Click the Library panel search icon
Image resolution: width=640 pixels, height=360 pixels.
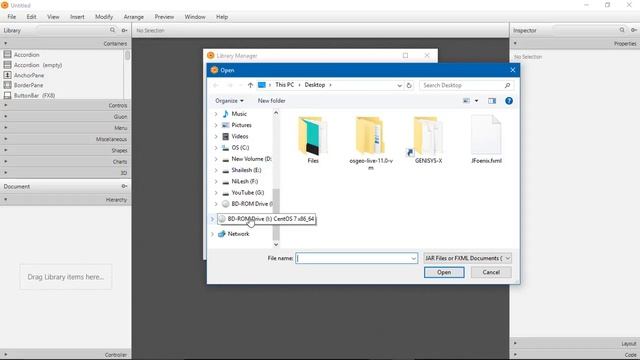(113, 30)
